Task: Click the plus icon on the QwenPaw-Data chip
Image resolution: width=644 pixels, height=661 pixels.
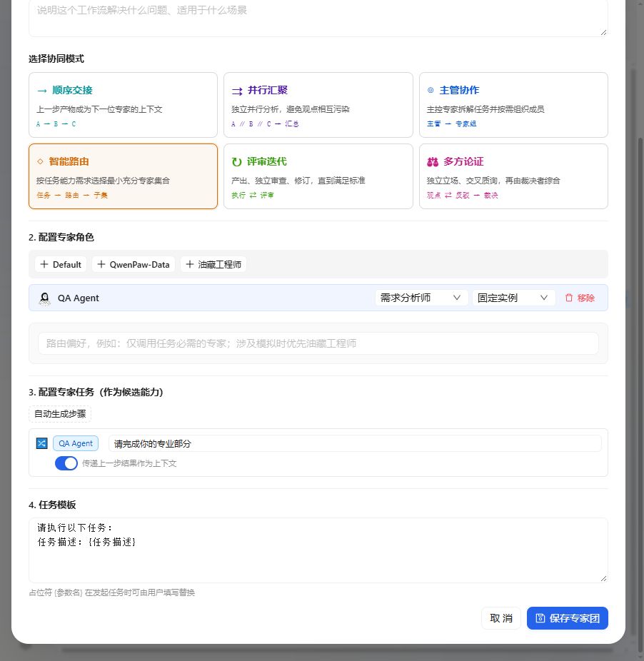Action: coord(101,264)
